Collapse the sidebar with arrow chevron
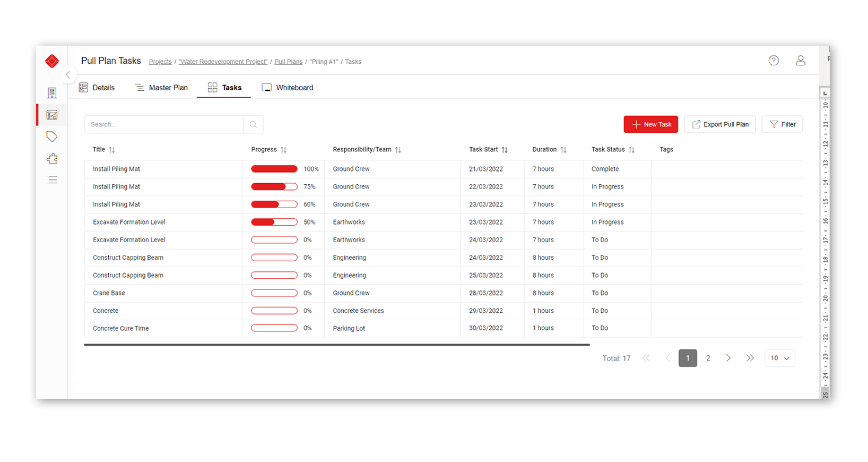The height and width of the screenshot is (462, 868). coord(68,75)
